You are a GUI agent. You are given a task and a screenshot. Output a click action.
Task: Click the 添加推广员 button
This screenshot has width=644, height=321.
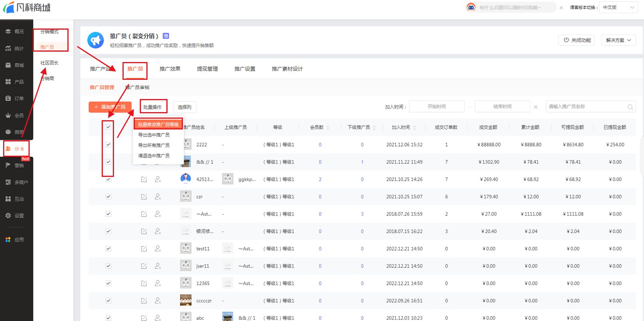coord(110,107)
